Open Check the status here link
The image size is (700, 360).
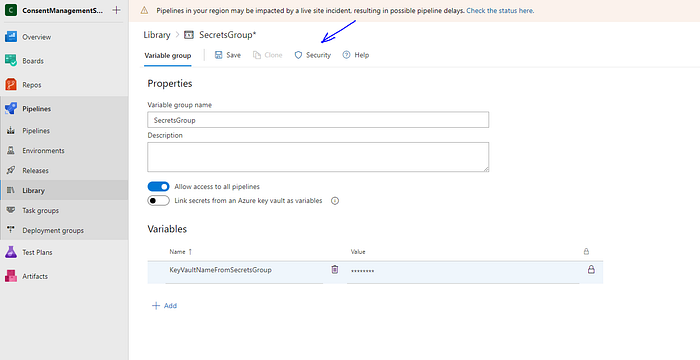click(500, 10)
